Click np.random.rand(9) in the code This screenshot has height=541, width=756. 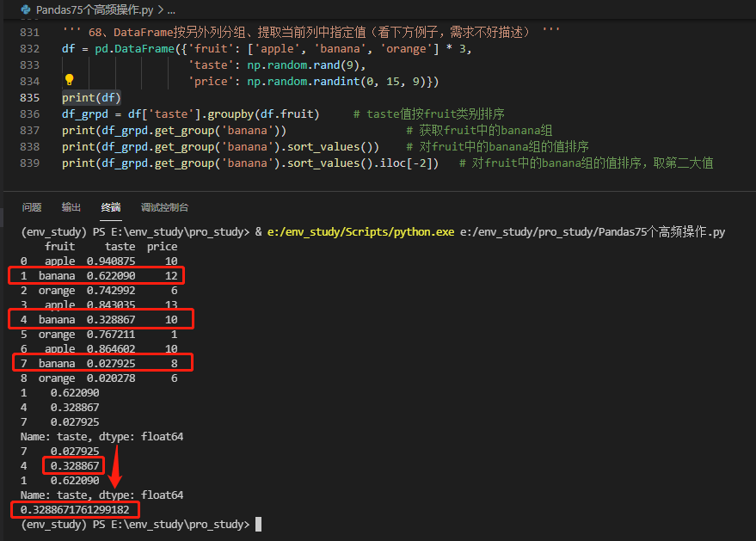[304, 65]
